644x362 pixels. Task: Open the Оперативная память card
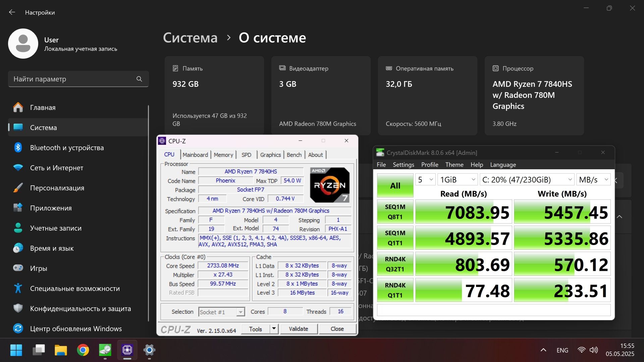pyautogui.click(x=428, y=96)
